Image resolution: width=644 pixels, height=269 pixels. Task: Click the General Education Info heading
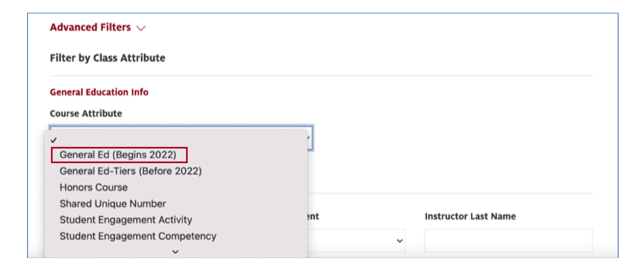click(x=99, y=92)
